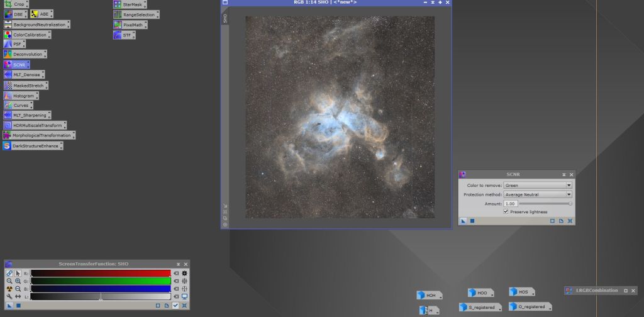
Task: Click the SHO vertical view tab
Action: (225, 19)
